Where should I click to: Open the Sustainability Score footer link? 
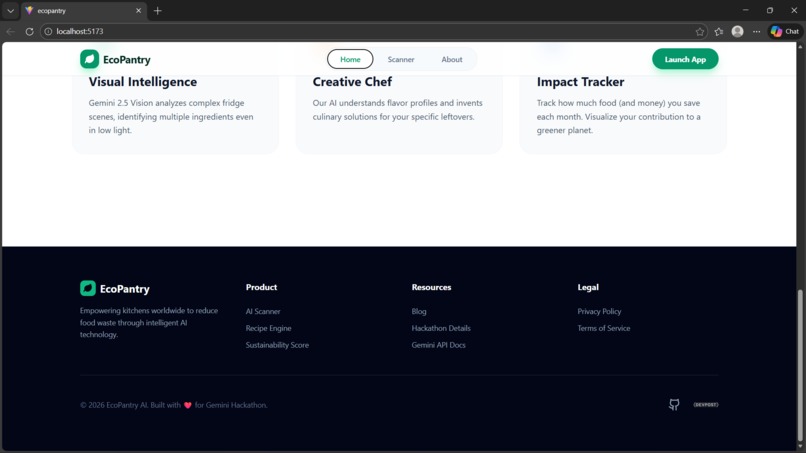point(277,345)
